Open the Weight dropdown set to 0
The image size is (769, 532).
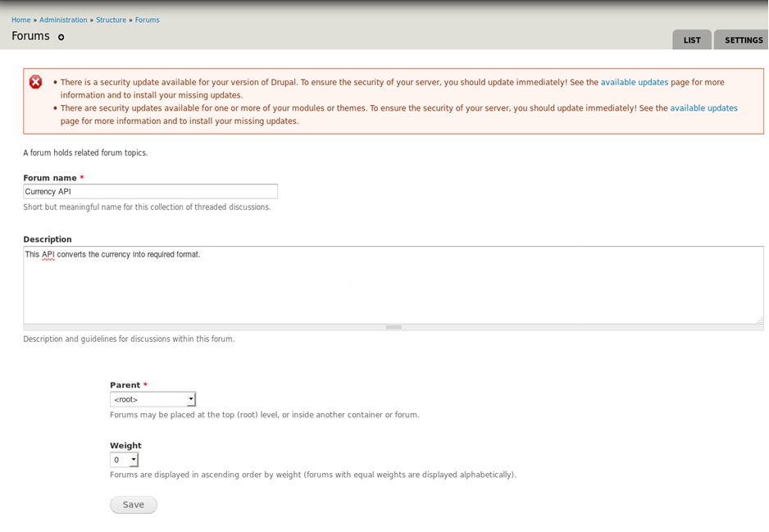(124, 460)
